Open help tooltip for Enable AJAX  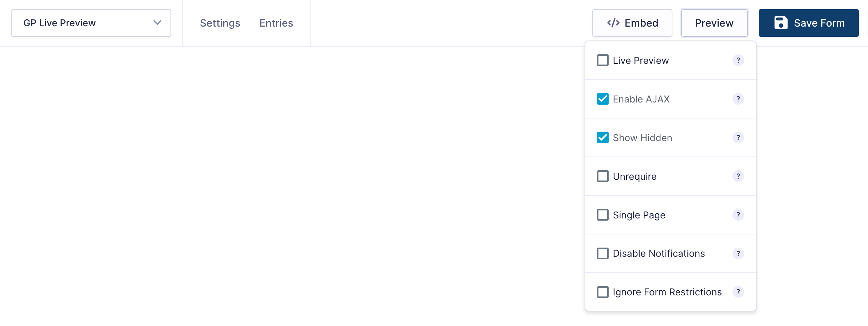coord(738,99)
